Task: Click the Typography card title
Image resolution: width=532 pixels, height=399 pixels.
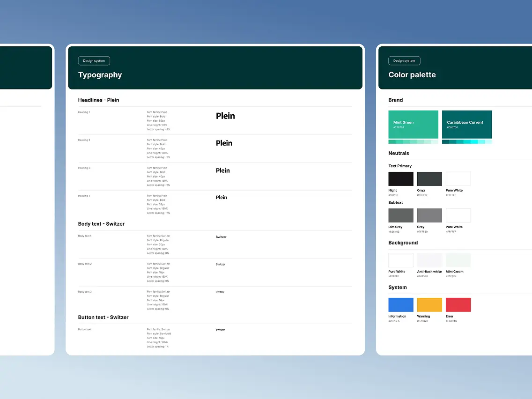Action: tap(100, 75)
